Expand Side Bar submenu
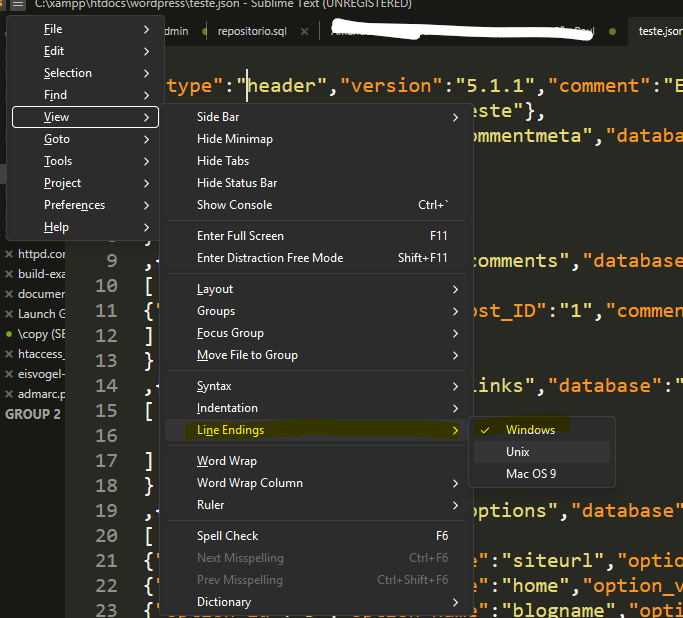The width and height of the screenshot is (683, 618). pos(316,117)
